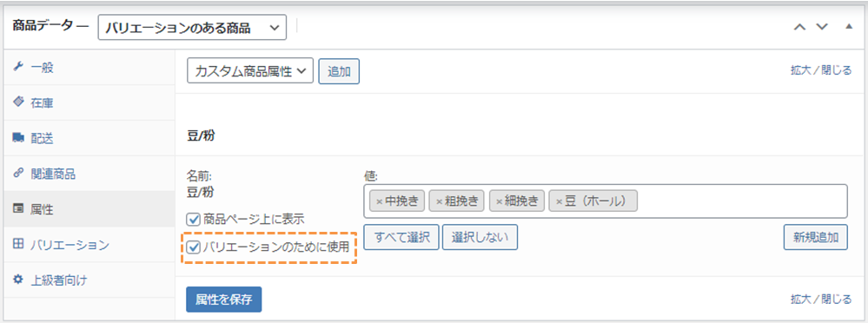Click the すべて選択 button
This screenshot has height=323, width=868.
[401, 237]
